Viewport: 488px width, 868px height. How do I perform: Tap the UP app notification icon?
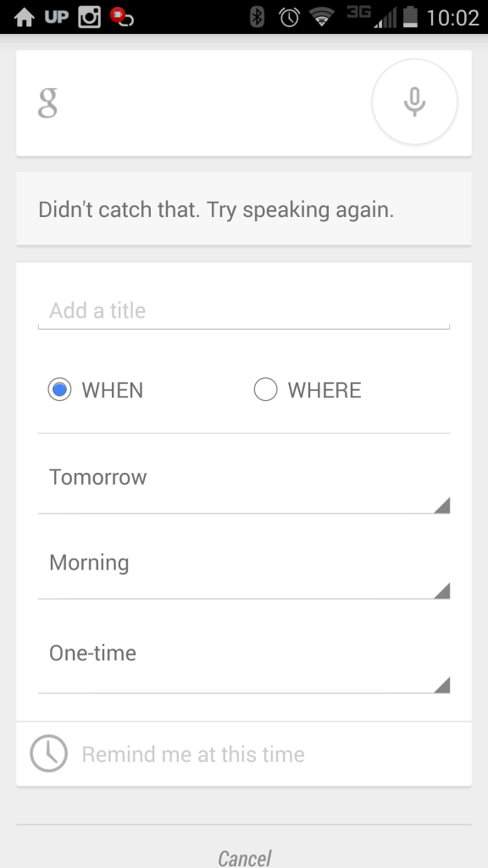(x=57, y=17)
